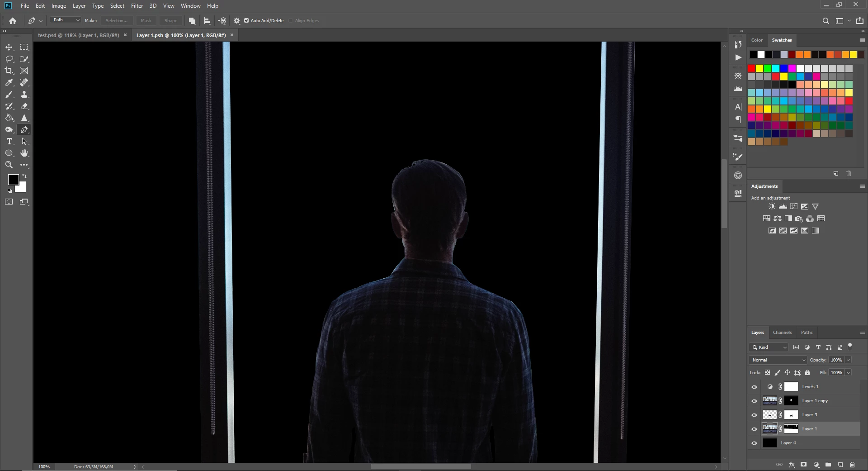Open the search icon in options bar
Screen dimensions: 868x471
tap(826, 21)
